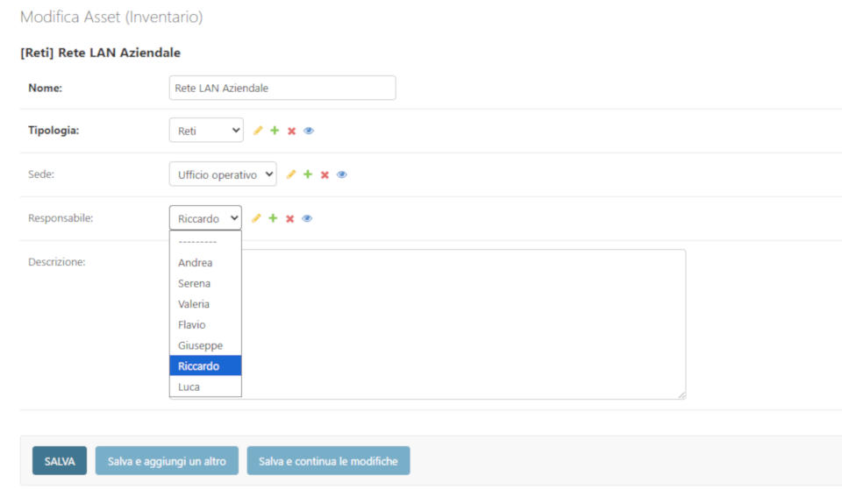Click the Nome text field
Screen dimensions: 842x504
(282, 88)
